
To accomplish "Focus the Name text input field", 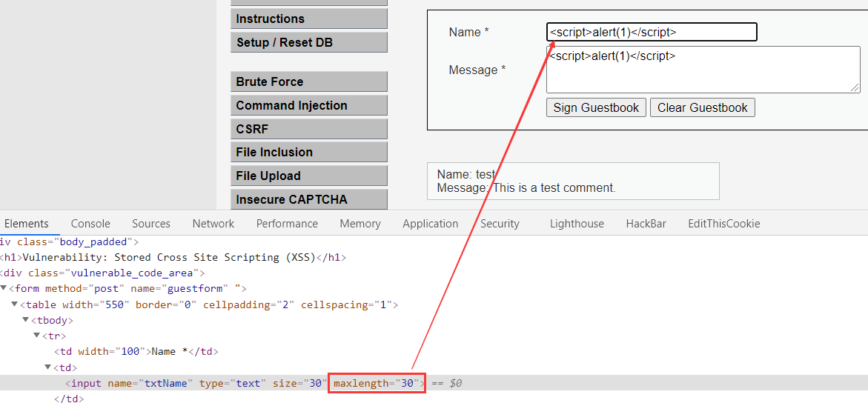I will (652, 32).
